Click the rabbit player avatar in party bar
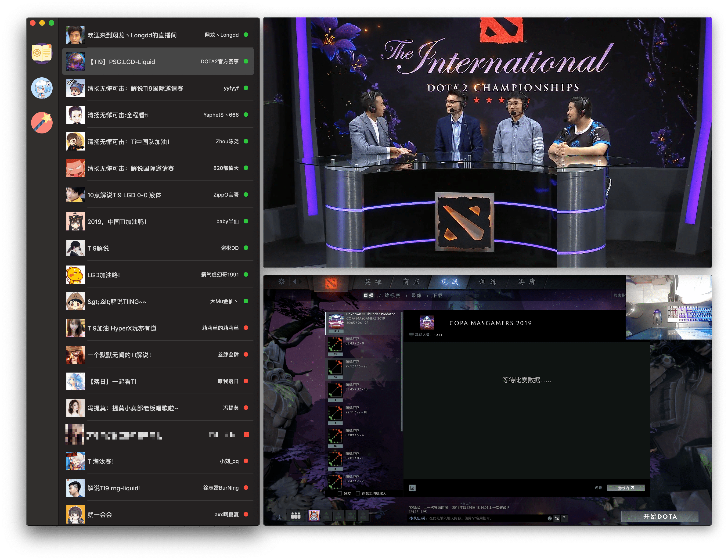728x560 pixels. tap(314, 516)
